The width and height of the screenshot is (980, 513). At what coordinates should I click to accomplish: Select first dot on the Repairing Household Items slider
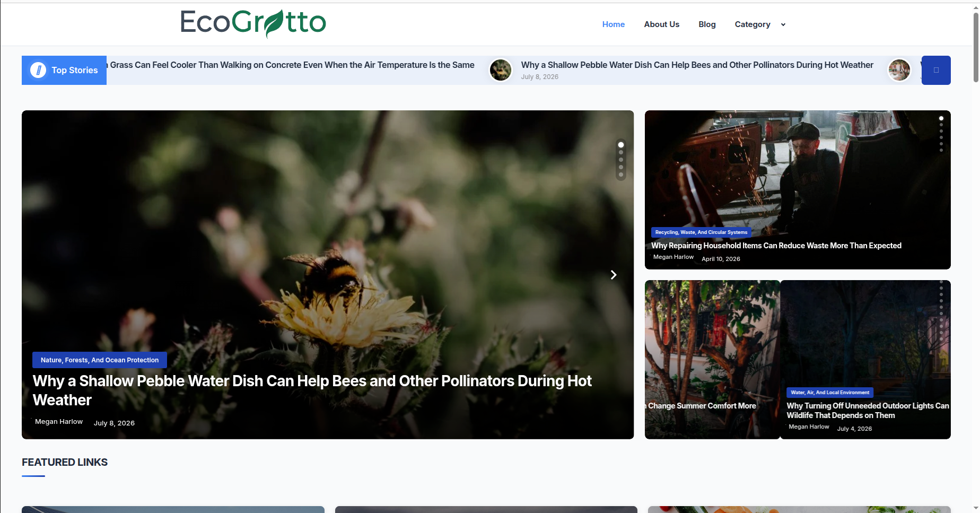[941, 118]
